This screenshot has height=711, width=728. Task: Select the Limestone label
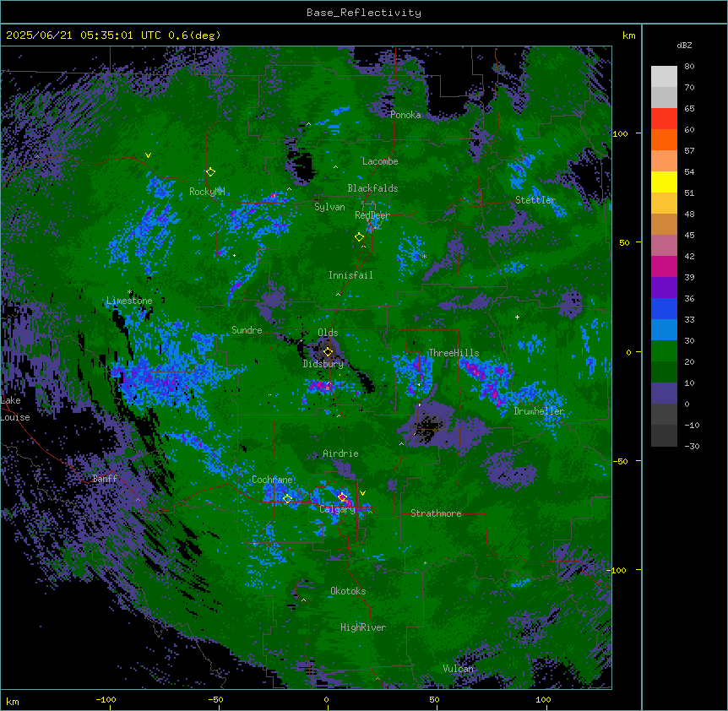[x=129, y=301]
